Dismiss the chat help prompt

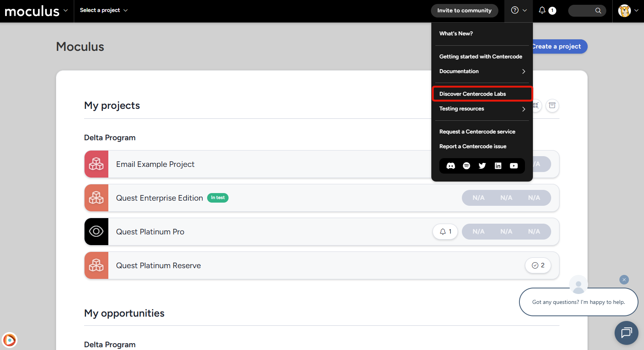[x=624, y=280]
